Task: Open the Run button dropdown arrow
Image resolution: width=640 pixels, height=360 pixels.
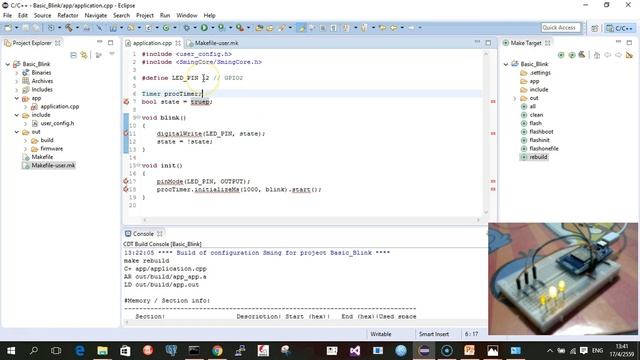Action: click(x=212, y=28)
